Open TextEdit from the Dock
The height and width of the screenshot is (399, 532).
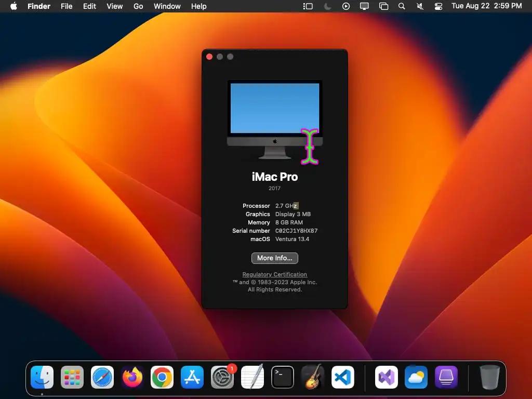[x=252, y=377]
